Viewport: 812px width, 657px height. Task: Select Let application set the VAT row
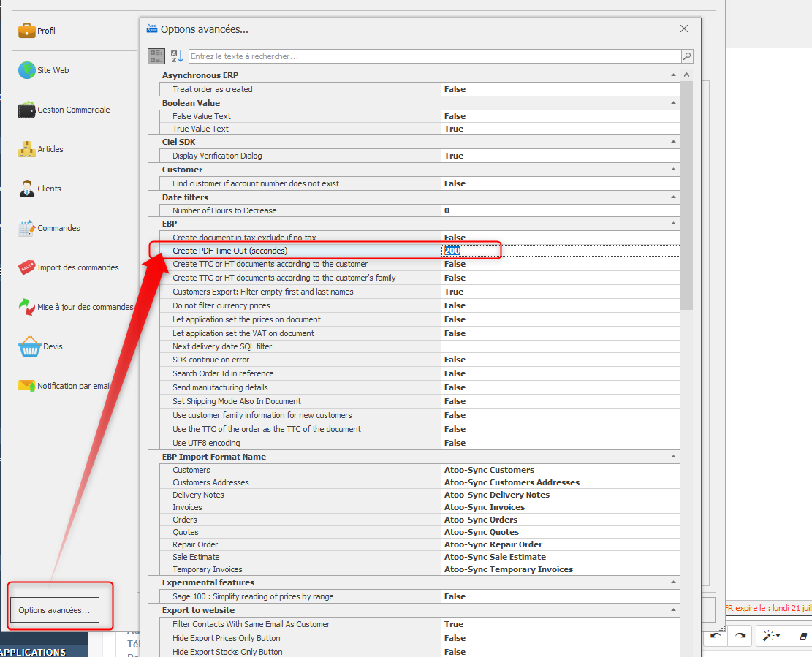click(x=420, y=333)
